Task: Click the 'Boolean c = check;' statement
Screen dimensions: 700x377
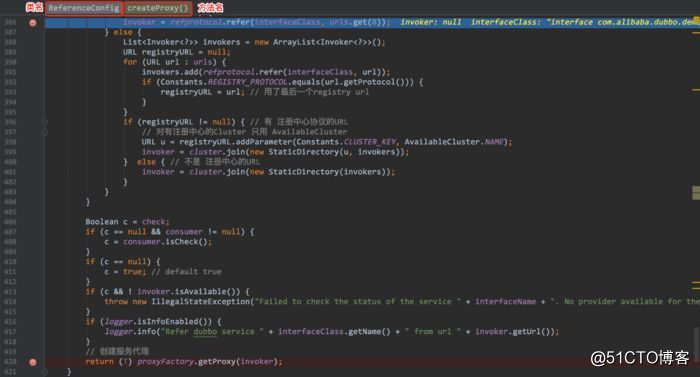Action: pyautogui.click(x=128, y=222)
